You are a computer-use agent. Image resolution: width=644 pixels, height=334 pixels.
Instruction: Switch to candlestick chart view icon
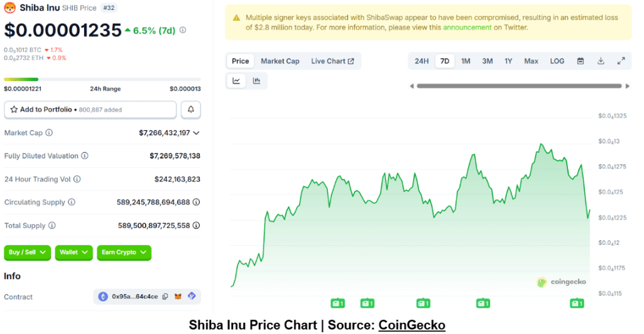coord(256,81)
